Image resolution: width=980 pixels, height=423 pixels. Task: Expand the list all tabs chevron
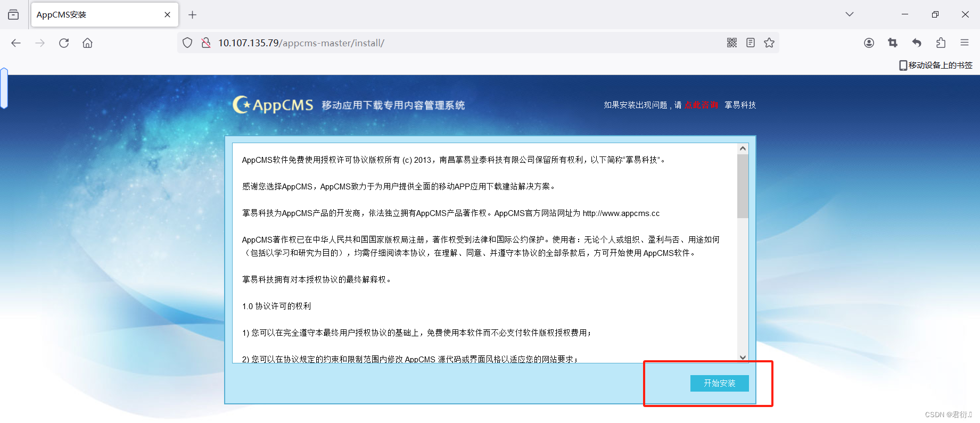click(850, 14)
